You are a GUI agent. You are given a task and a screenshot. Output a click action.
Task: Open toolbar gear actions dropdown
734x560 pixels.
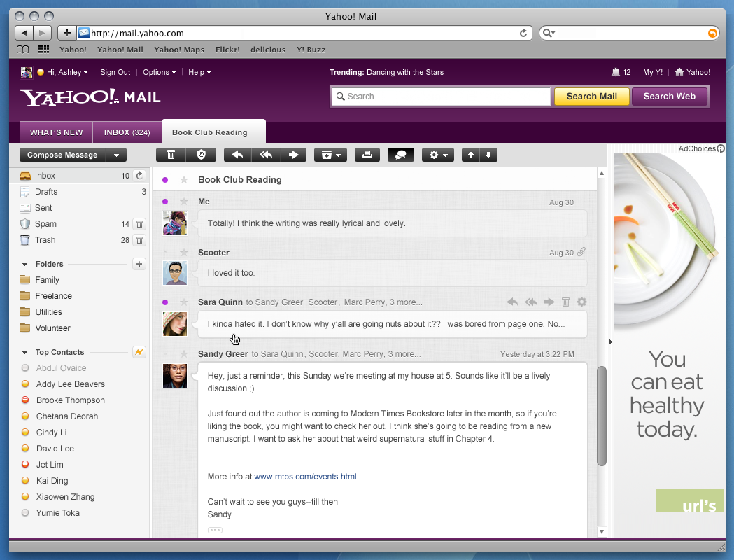click(x=438, y=155)
